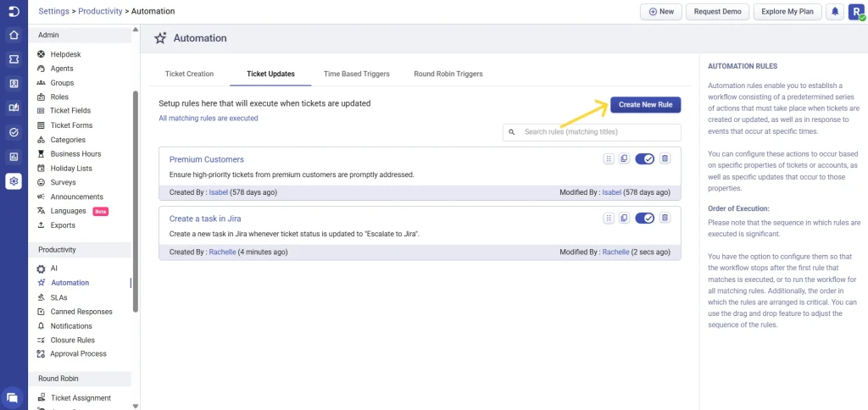Open Closure Rules in the sidebar
The image size is (868, 410).
73,341
